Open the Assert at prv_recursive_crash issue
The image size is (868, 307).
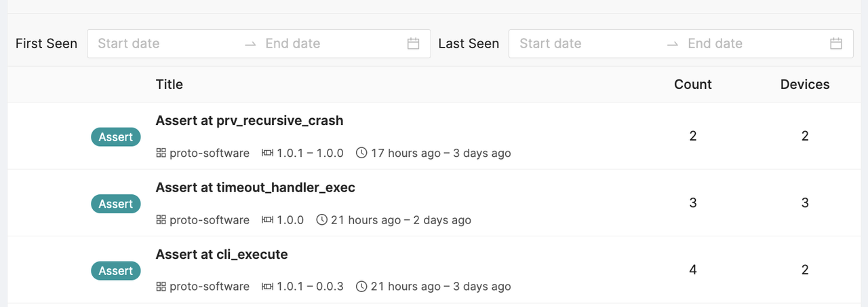[x=250, y=121]
